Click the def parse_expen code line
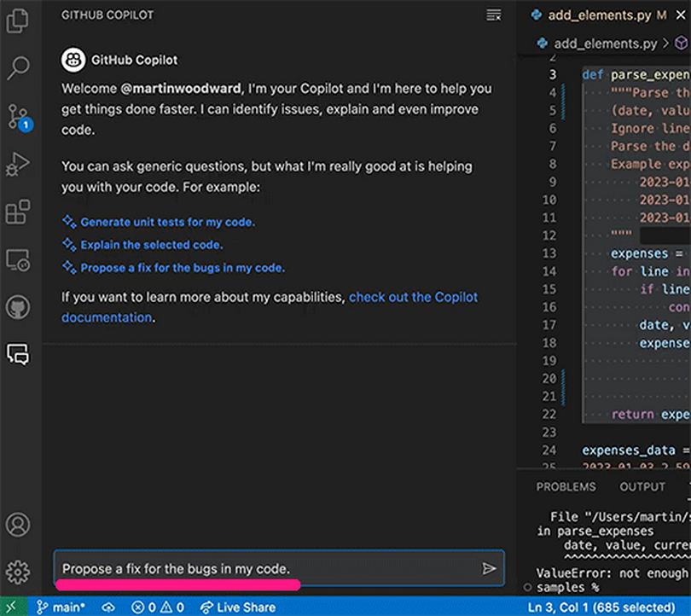The height and width of the screenshot is (616, 691). point(636,75)
